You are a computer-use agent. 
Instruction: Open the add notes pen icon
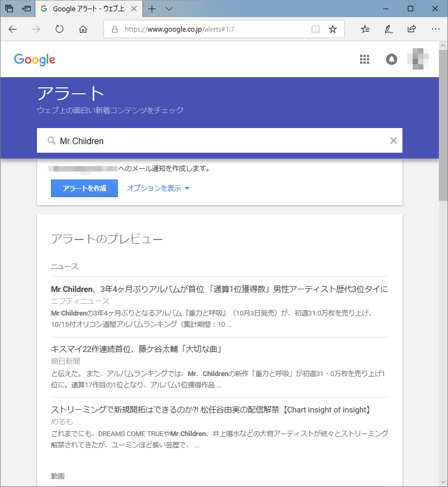pos(389,29)
